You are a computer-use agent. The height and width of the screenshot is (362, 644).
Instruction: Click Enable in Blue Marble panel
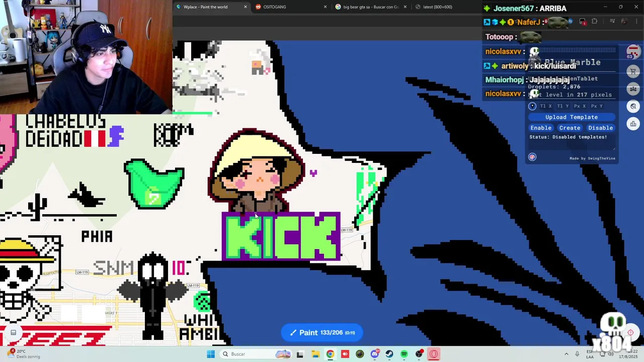click(x=541, y=128)
